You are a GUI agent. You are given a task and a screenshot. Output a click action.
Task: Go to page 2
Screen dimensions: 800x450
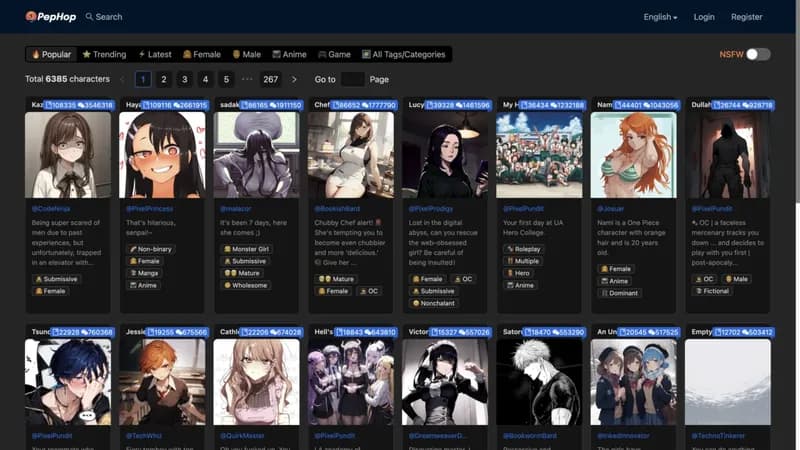[x=164, y=79]
